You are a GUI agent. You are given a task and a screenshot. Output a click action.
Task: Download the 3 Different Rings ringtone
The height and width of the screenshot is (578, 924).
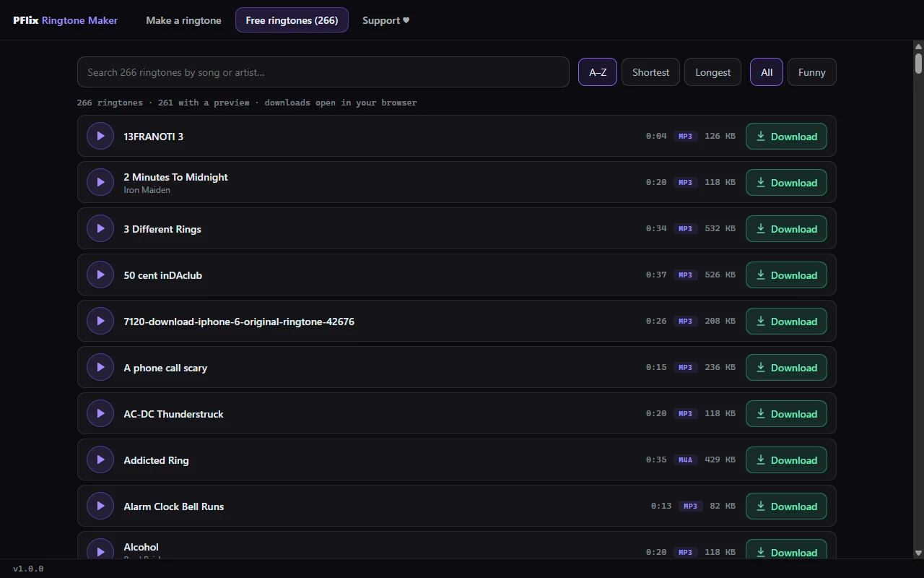click(x=786, y=228)
